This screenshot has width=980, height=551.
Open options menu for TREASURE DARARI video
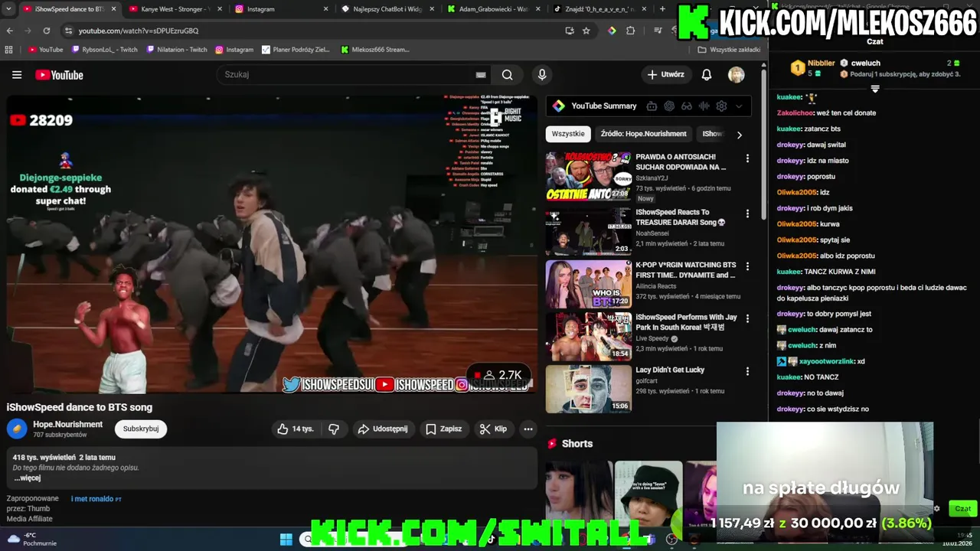pyautogui.click(x=747, y=214)
